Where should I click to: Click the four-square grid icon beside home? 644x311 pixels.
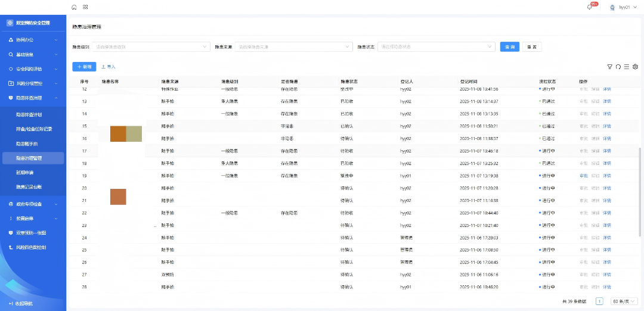[x=85, y=7]
